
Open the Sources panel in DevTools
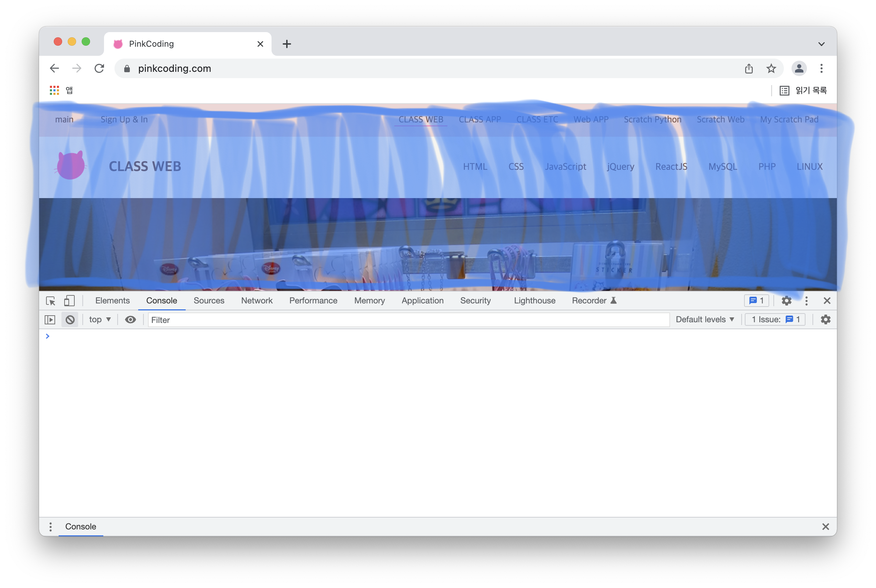coord(209,301)
